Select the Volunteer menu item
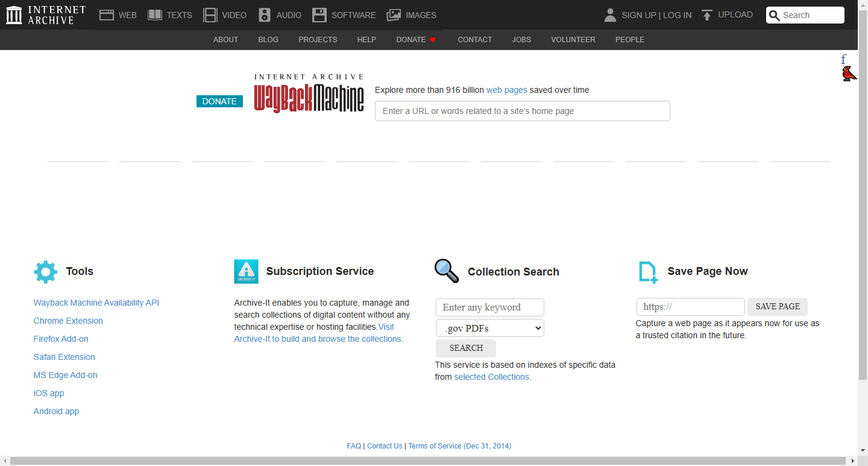Screen dimensions: 868x466 click(x=573, y=40)
